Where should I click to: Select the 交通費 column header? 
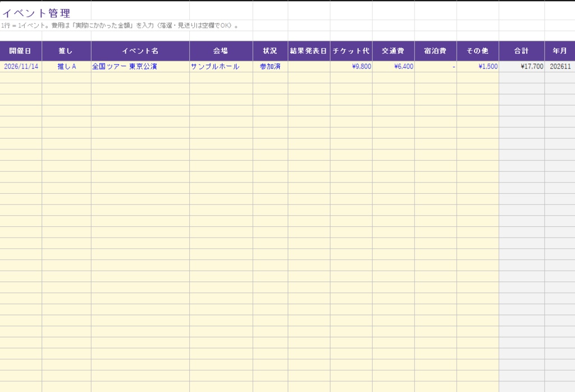394,51
